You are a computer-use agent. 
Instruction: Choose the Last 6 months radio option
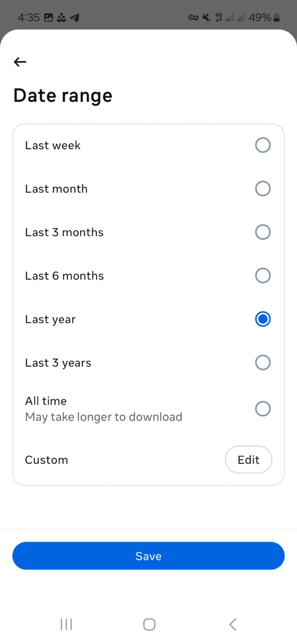click(x=263, y=275)
